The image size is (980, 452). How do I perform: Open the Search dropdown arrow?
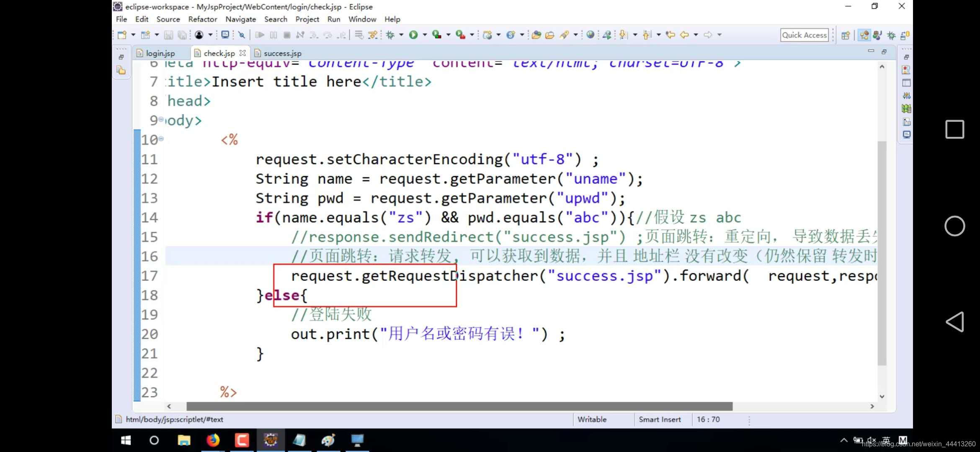tap(575, 35)
